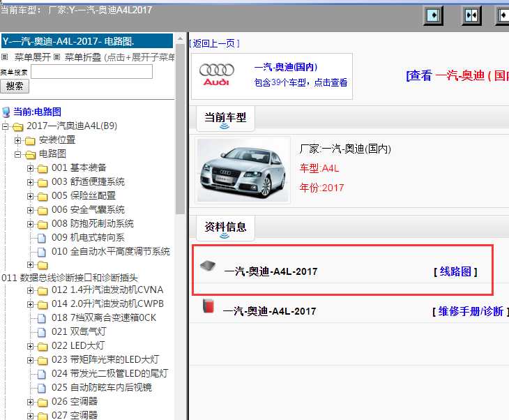Screen dimensions: 509x420
Task: Click the computer icon beside 当前:电路图
Action: (6, 112)
